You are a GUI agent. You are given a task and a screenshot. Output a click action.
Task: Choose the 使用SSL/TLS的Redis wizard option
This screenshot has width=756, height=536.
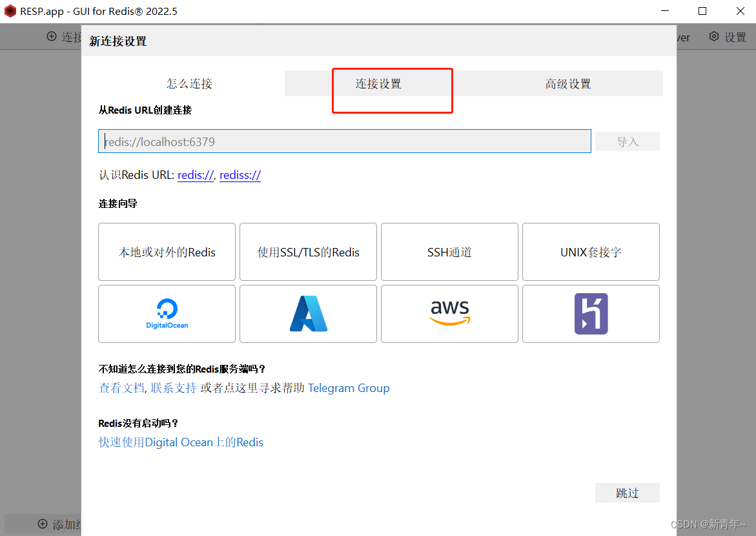308,252
